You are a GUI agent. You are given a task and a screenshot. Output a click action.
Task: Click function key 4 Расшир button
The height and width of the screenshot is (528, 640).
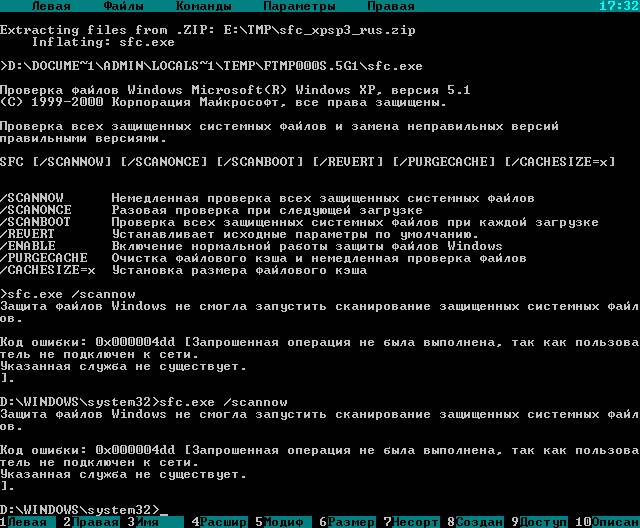click(x=219, y=522)
